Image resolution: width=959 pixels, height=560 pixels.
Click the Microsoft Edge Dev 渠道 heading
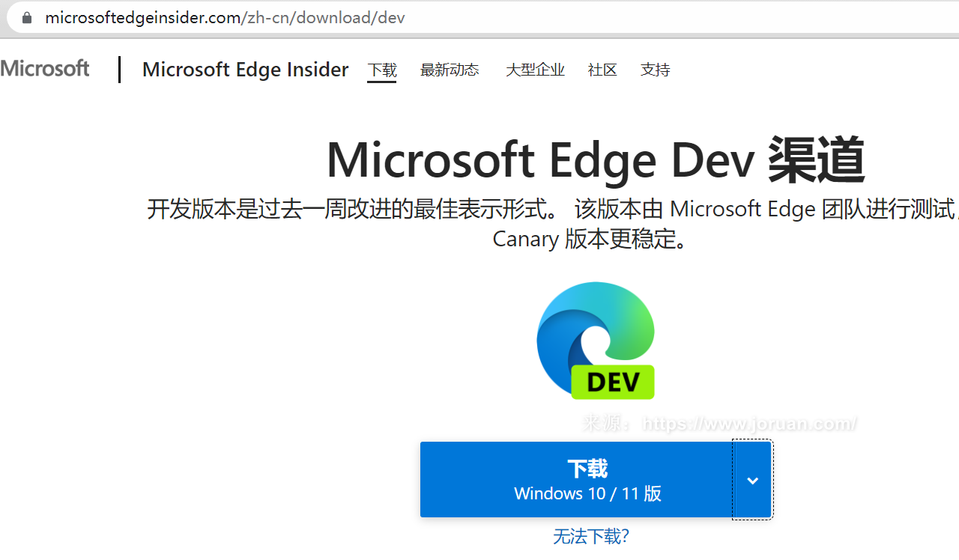click(596, 160)
